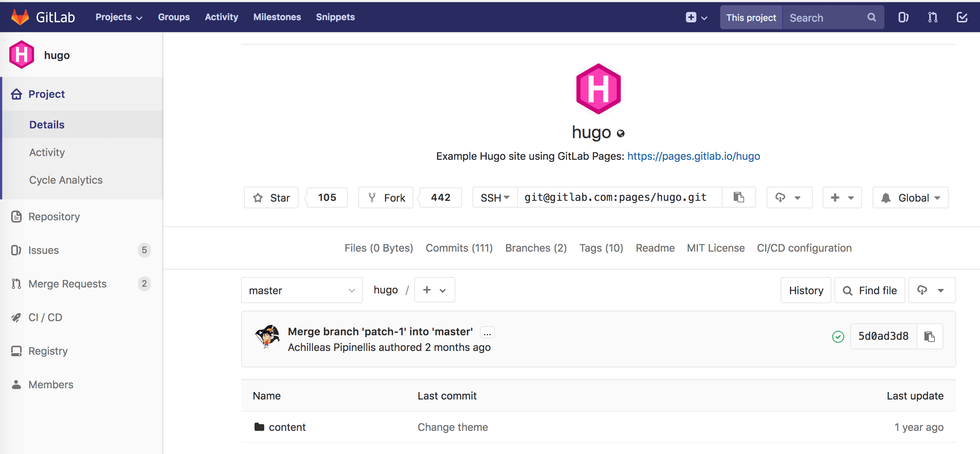View the 105 stargazers count

pos(327,198)
